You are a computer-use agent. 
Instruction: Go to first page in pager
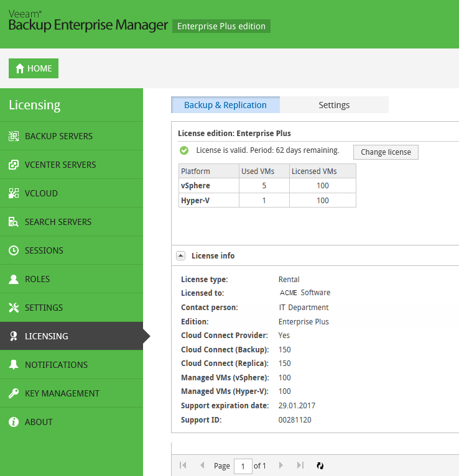click(183, 465)
